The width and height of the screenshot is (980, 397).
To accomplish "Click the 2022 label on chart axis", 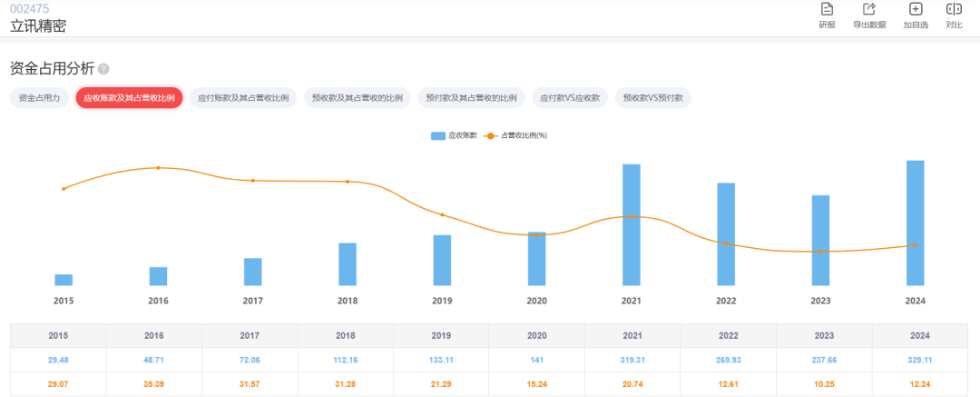I will tap(726, 301).
